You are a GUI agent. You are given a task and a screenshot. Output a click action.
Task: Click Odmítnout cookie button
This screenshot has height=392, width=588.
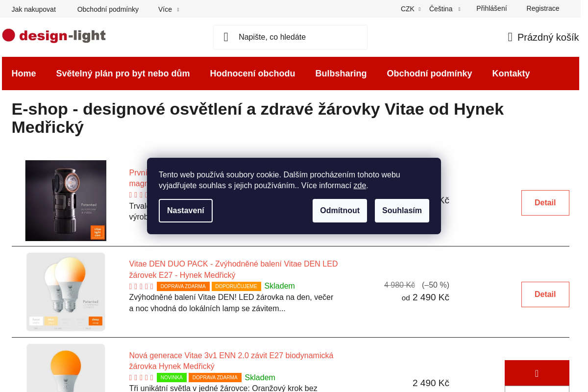pos(340,211)
